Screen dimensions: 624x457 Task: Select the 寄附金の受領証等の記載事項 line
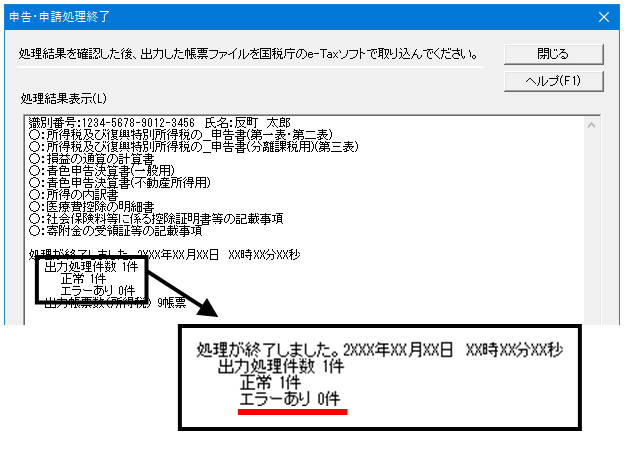coord(115,230)
